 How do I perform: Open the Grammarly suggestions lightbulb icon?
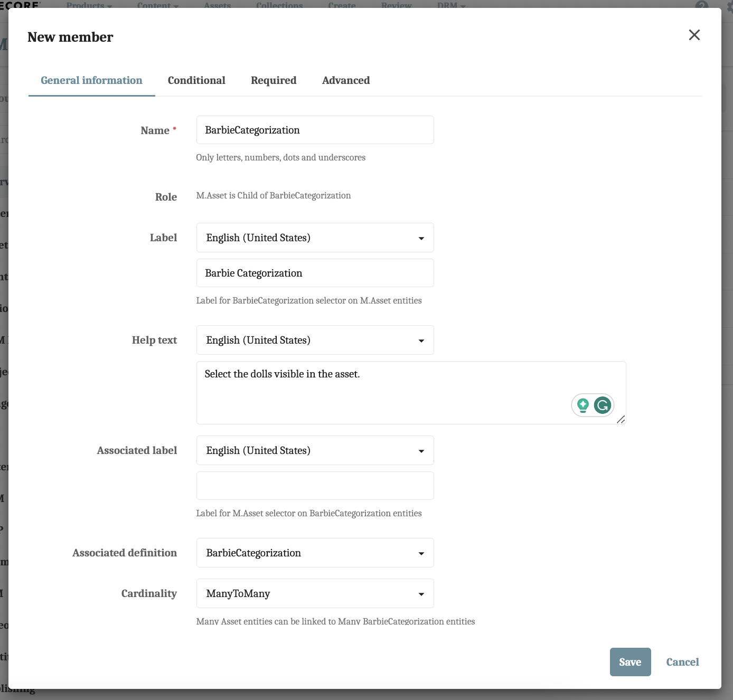pyautogui.click(x=582, y=405)
